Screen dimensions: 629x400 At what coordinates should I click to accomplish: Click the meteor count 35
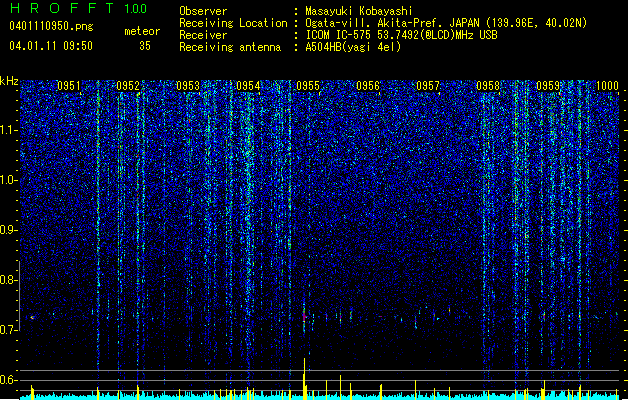[145, 46]
